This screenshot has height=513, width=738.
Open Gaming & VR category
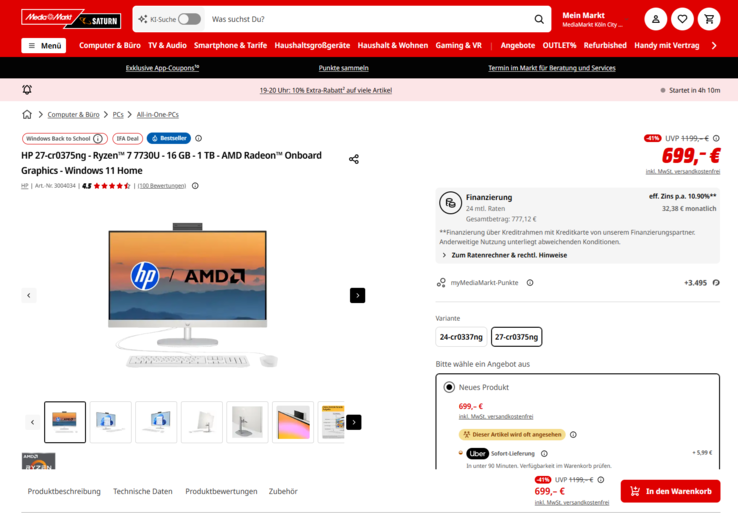click(x=458, y=46)
